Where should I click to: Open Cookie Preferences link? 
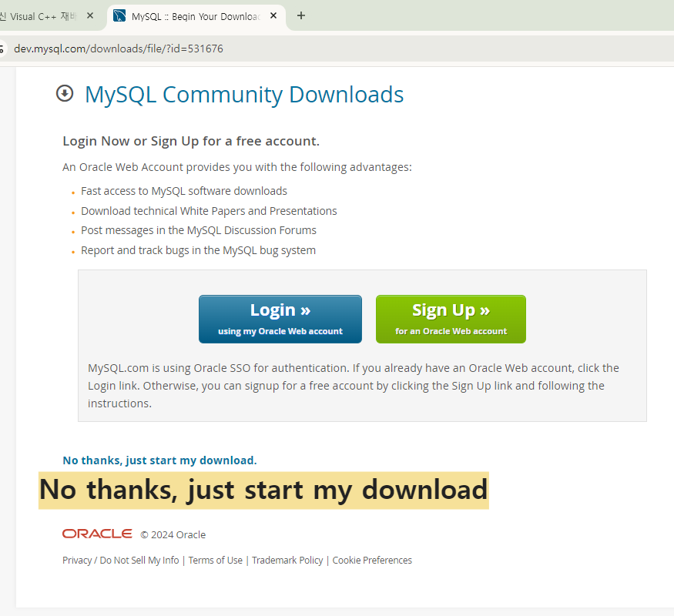372,560
